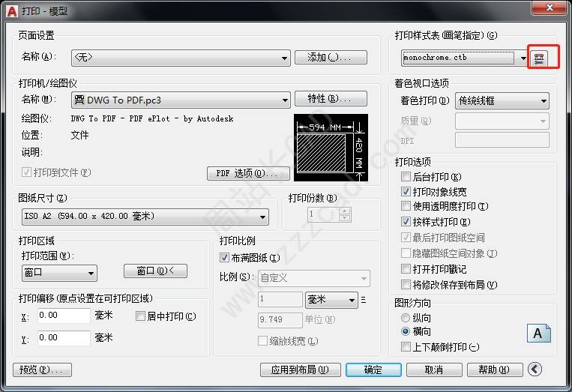
Task: Click the 帮助 help button
Action: click(x=495, y=370)
